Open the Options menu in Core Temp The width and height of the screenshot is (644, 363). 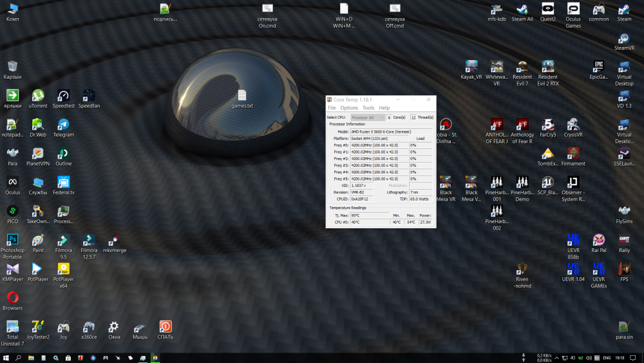(349, 108)
